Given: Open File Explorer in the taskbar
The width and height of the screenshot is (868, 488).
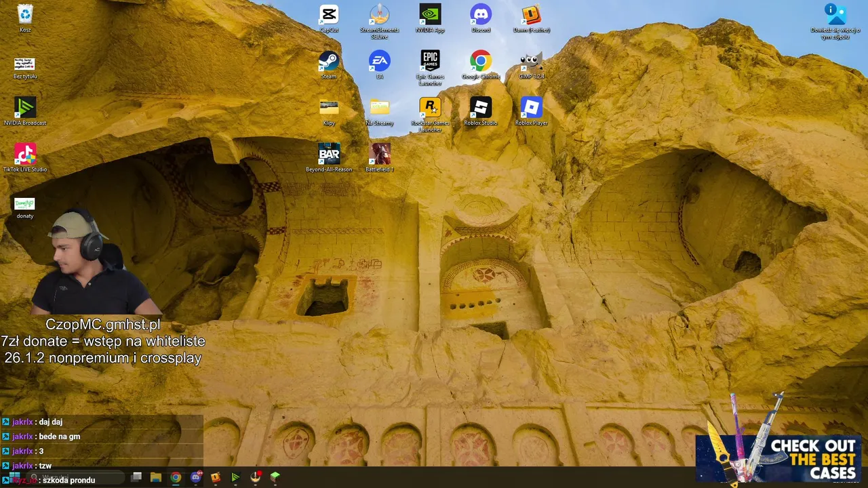Looking at the screenshot, I should tap(156, 477).
